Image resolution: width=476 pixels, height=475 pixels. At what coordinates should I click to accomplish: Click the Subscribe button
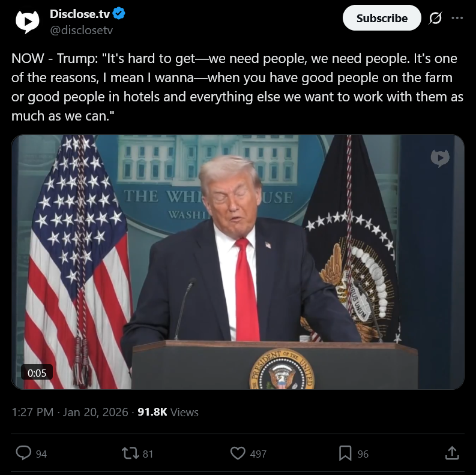pyautogui.click(x=382, y=18)
